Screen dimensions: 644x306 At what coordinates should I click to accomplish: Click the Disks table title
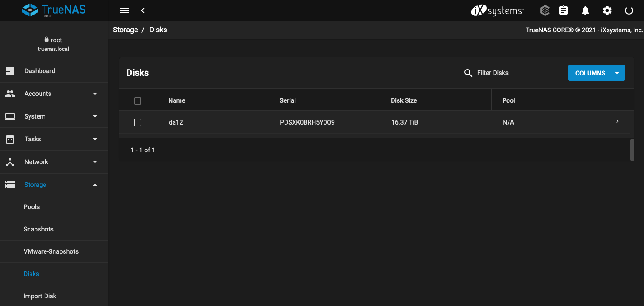coord(138,73)
